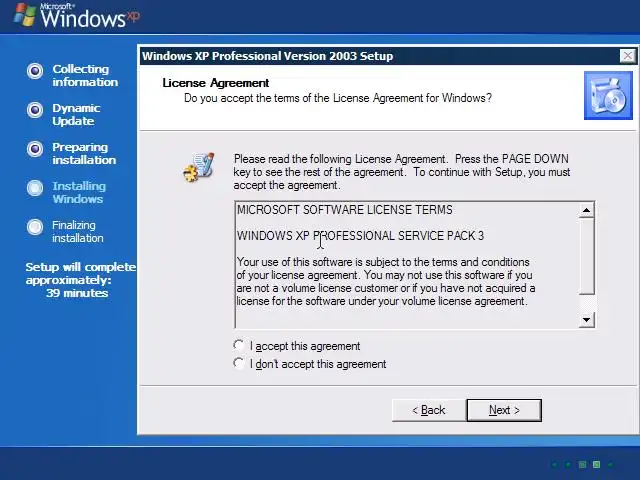The width and height of the screenshot is (640, 480).
Task: Click the Installing Windows step bullet
Action: coord(35,188)
